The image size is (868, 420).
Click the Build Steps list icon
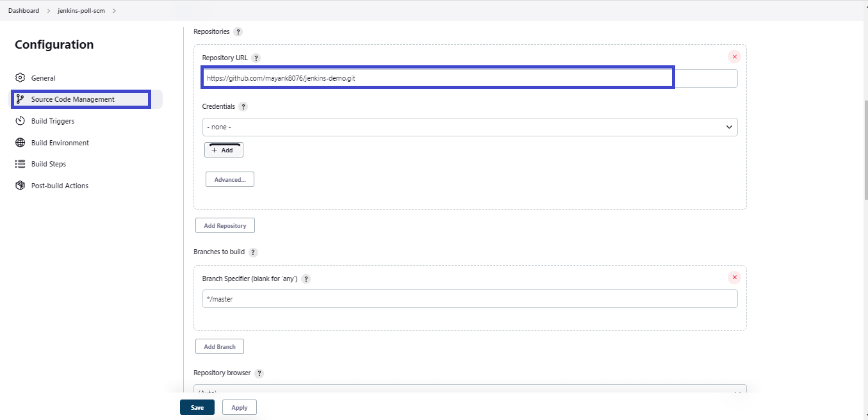(20, 164)
